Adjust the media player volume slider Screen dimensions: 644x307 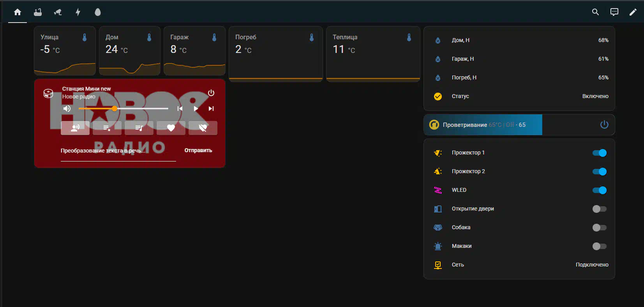point(123,109)
